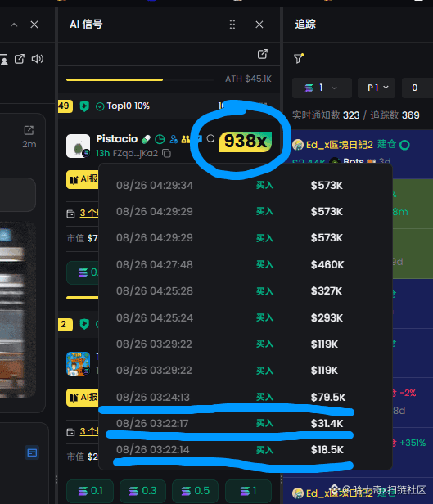Image resolution: width=433 pixels, height=504 pixels.
Task: Click the yellow badge numbered 49
Action: 65,106
